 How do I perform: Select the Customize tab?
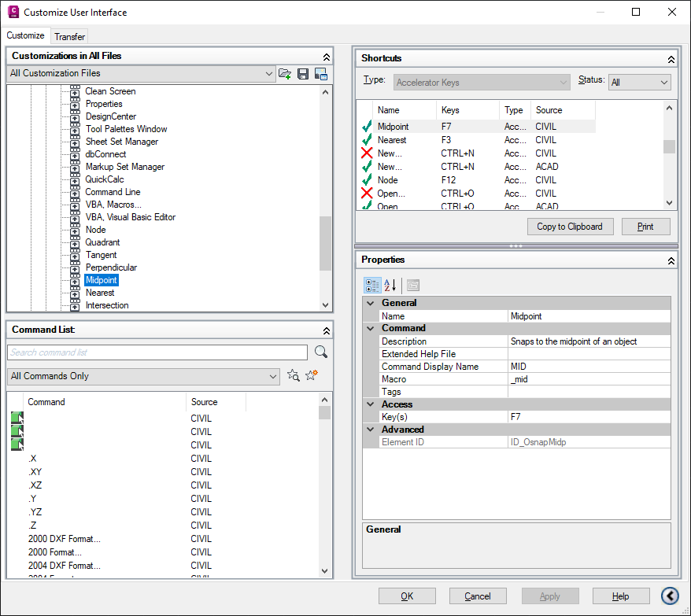[26, 36]
